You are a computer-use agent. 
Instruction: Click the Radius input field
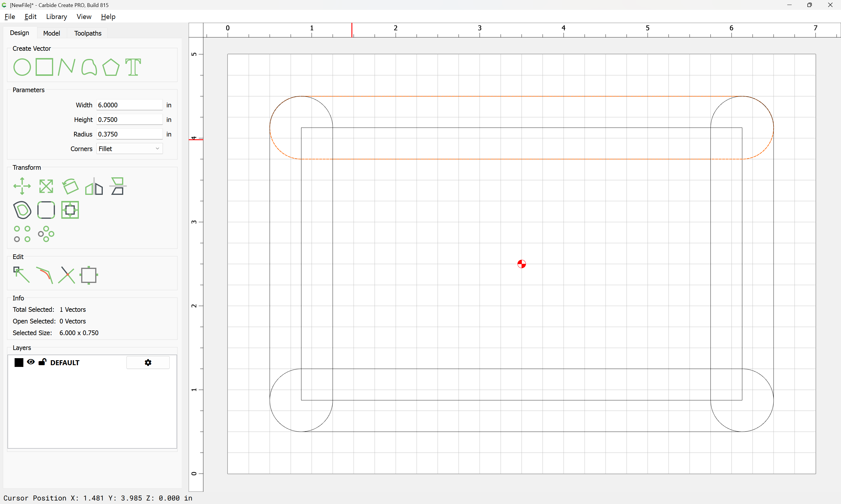(130, 134)
